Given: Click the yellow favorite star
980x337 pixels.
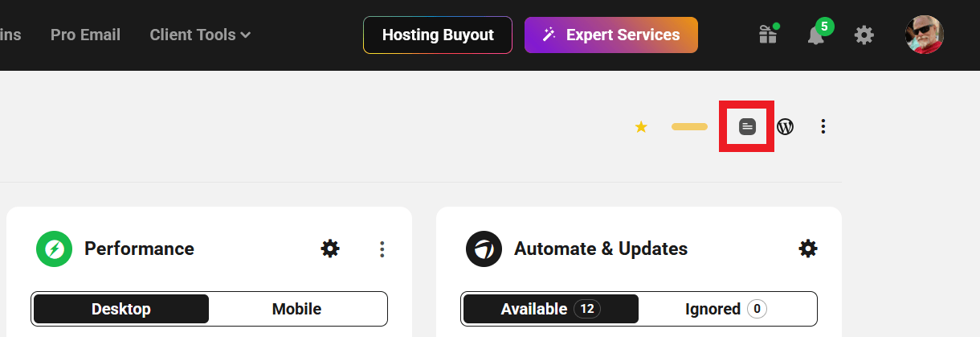Looking at the screenshot, I should coord(641,127).
